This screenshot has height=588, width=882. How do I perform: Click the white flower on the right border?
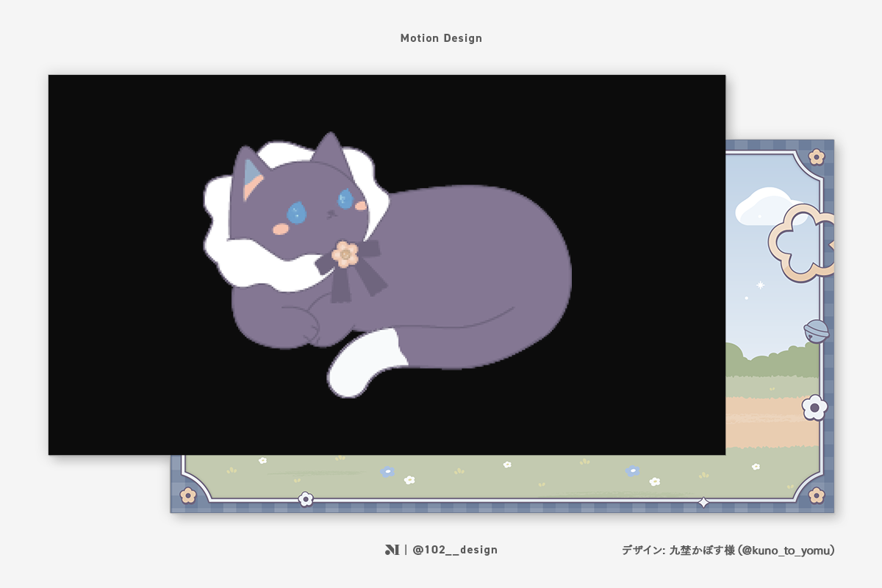point(814,407)
